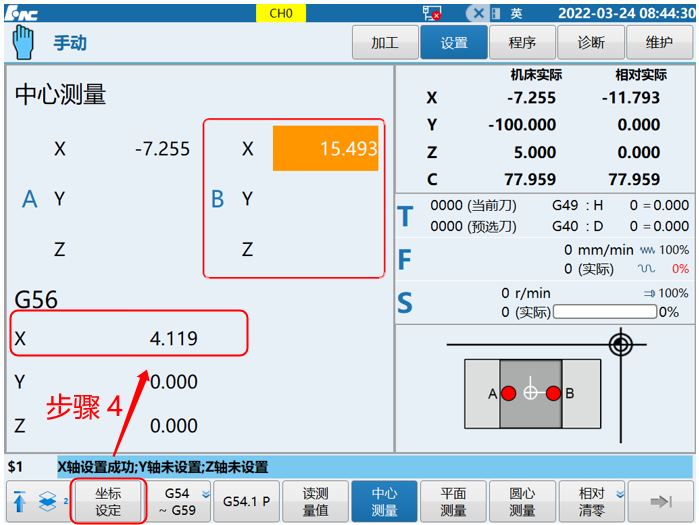Click the center point marker in diagram

pyautogui.click(x=531, y=393)
